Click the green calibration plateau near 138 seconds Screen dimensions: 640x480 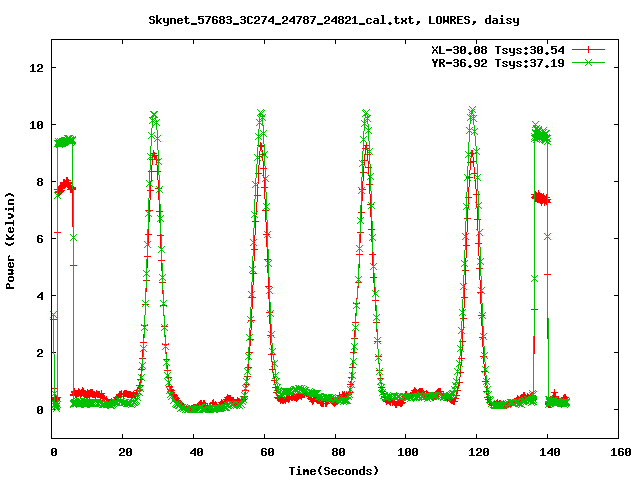541,134
